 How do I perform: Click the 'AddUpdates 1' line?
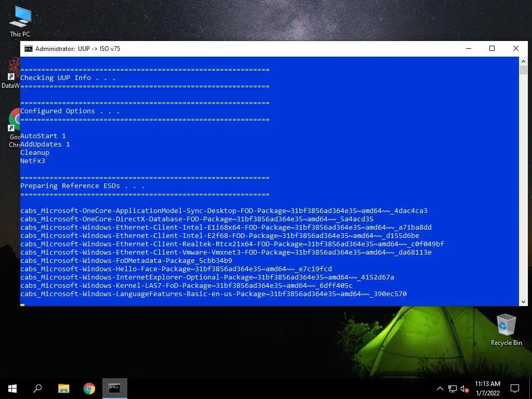[x=45, y=144]
